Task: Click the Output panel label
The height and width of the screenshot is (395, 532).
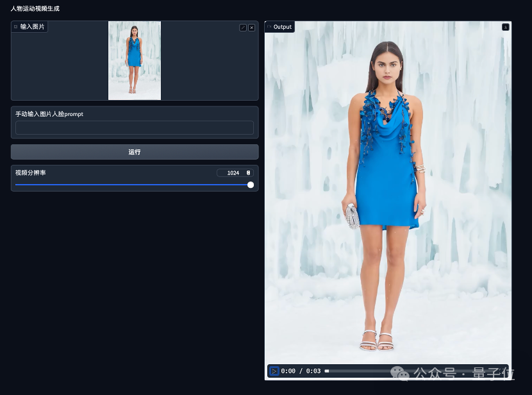Action: click(282, 26)
